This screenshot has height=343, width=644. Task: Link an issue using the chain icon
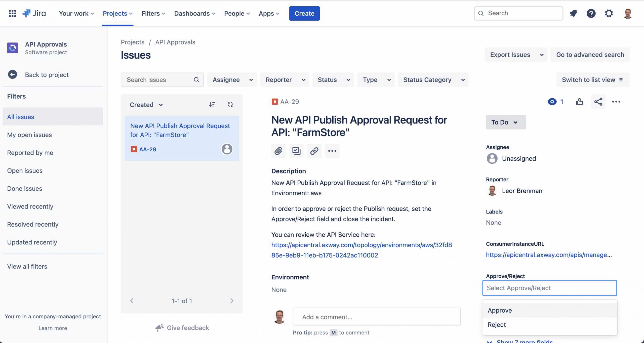pos(314,151)
